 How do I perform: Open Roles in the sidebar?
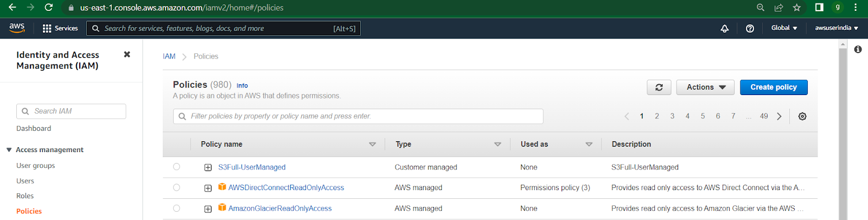point(25,196)
